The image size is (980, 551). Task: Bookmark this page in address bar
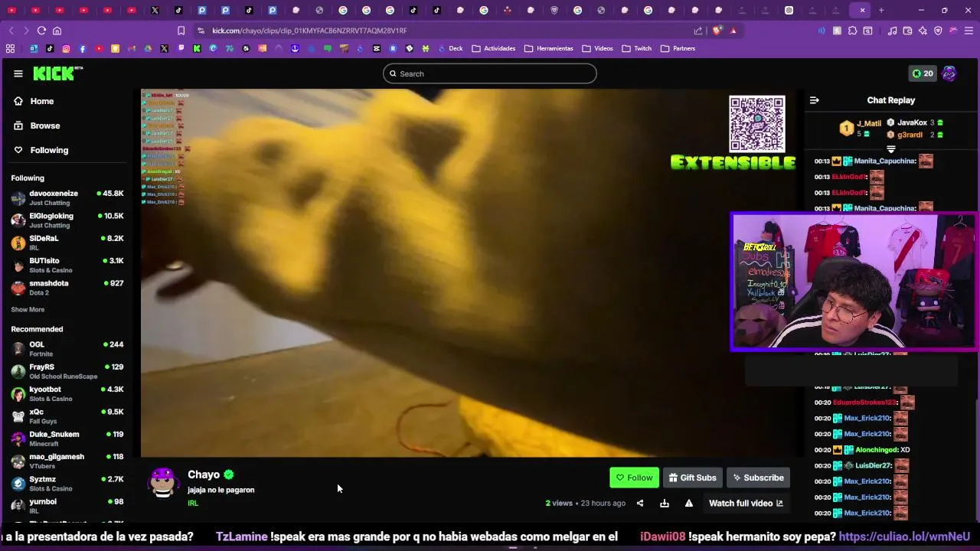181,31
